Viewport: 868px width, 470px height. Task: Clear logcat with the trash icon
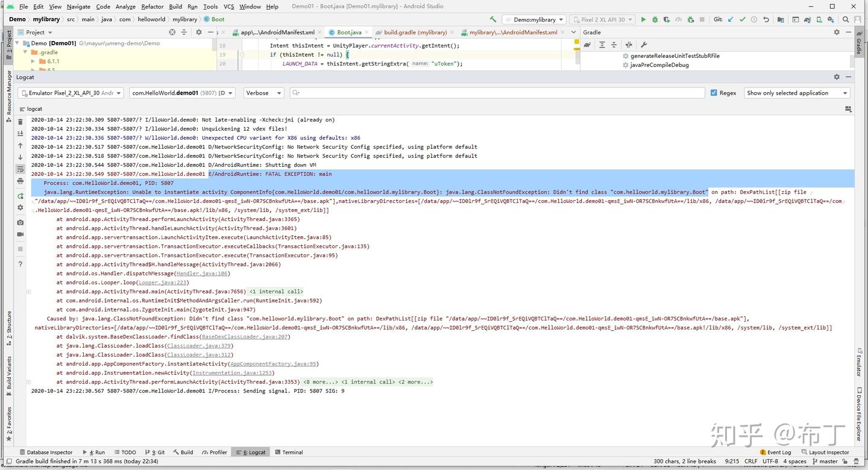(x=20, y=122)
